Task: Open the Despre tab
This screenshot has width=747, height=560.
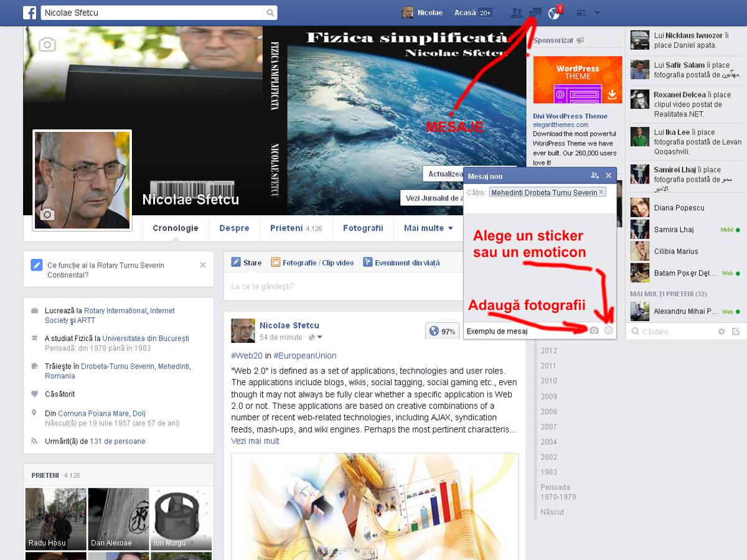Action: 234,228
